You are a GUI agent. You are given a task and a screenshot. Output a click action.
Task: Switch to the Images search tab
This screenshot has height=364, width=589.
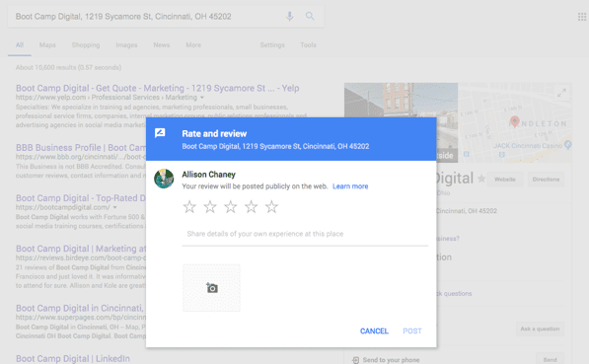coord(126,45)
